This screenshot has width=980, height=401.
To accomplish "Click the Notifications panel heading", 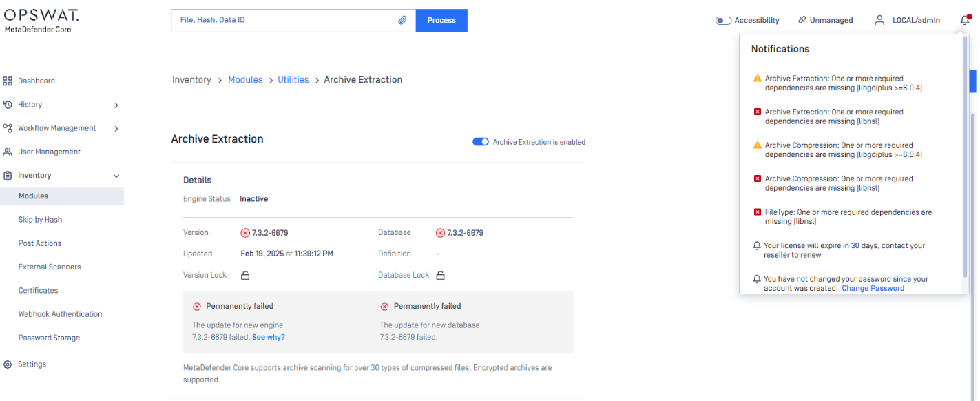I will (780, 49).
